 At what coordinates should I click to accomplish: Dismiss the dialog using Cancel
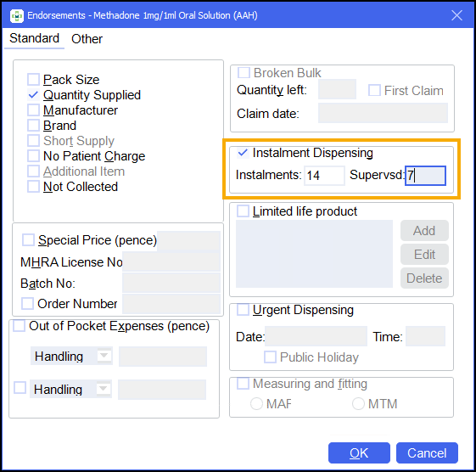[x=427, y=452]
